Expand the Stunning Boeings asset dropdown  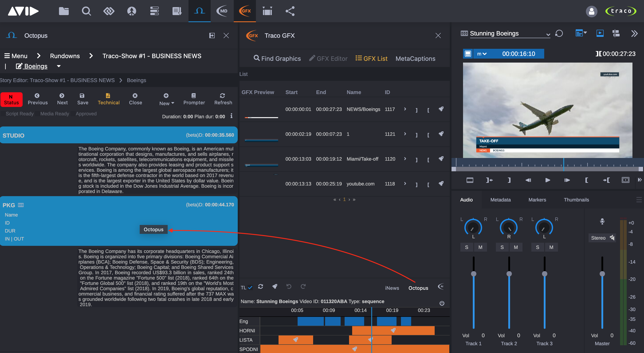[x=548, y=35]
